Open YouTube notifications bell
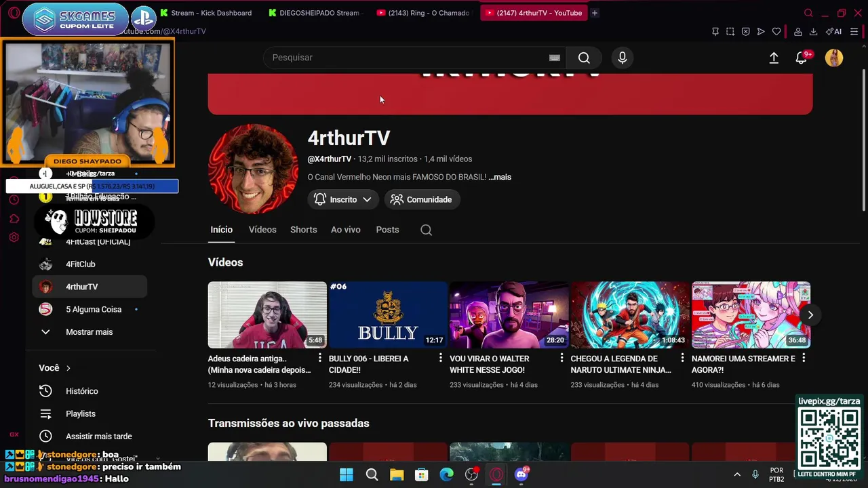868x488 pixels. click(802, 58)
